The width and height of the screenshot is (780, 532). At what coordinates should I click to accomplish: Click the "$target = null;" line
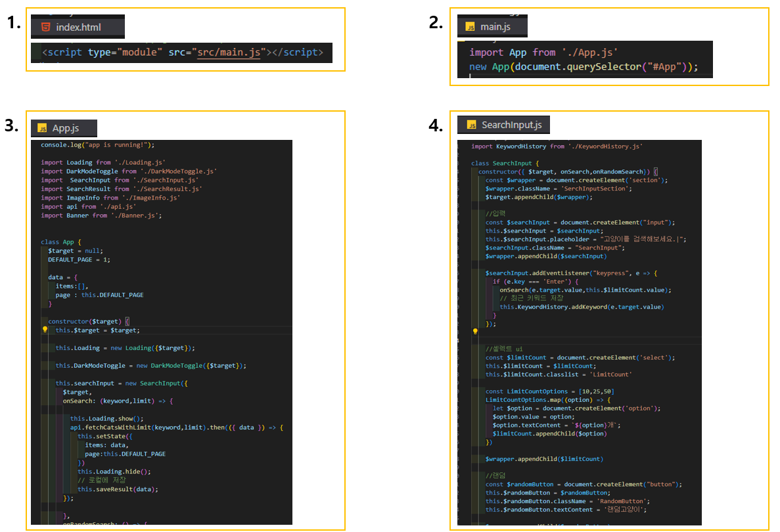(76, 251)
